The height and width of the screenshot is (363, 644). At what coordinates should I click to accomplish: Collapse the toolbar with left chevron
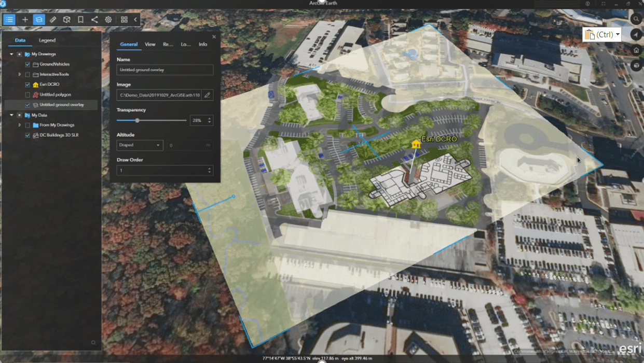point(135,19)
